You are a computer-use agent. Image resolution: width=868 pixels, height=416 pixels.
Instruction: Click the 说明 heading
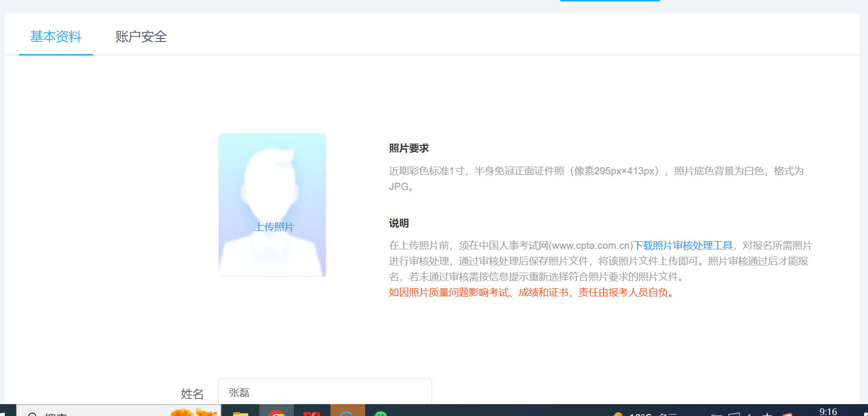click(x=399, y=223)
